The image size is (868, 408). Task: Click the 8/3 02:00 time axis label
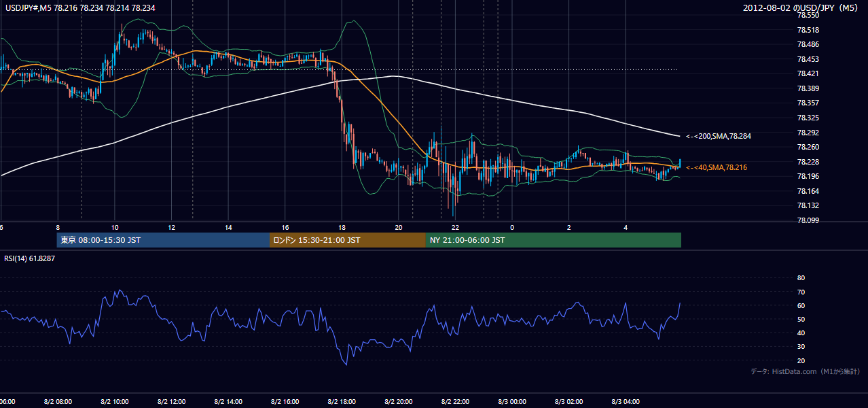[568, 402]
